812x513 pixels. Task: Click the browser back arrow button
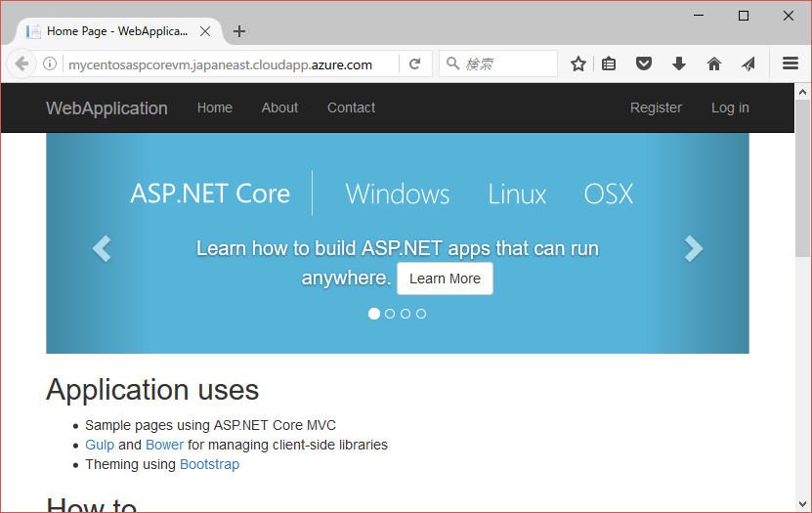[21, 64]
